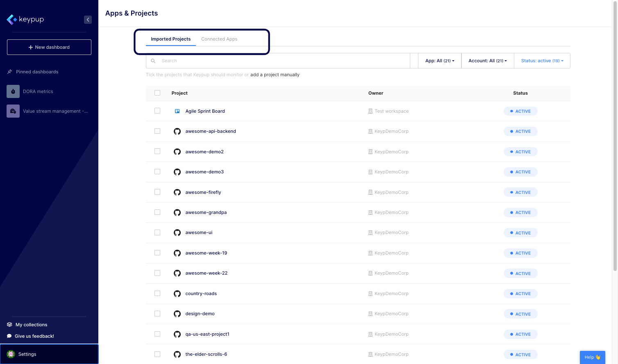The width and height of the screenshot is (618, 364).
Task: Select the Settings gear icon
Action: click(10, 354)
